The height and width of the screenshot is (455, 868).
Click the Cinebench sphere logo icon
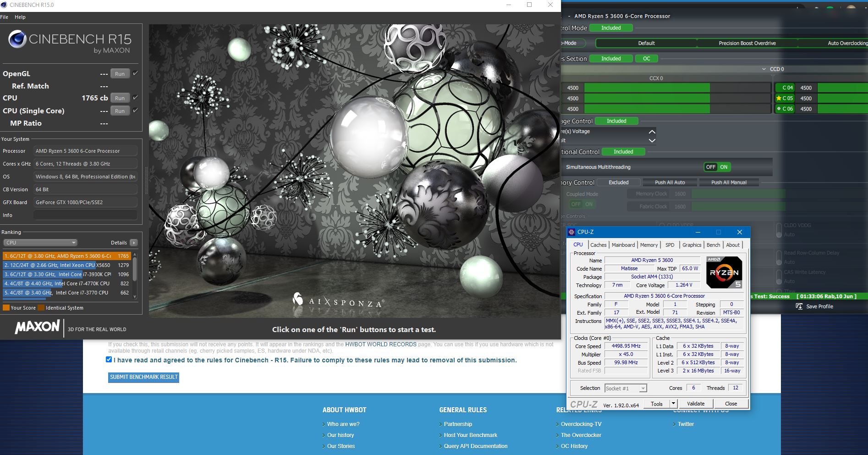pyautogui.click(x=17, y=39)
